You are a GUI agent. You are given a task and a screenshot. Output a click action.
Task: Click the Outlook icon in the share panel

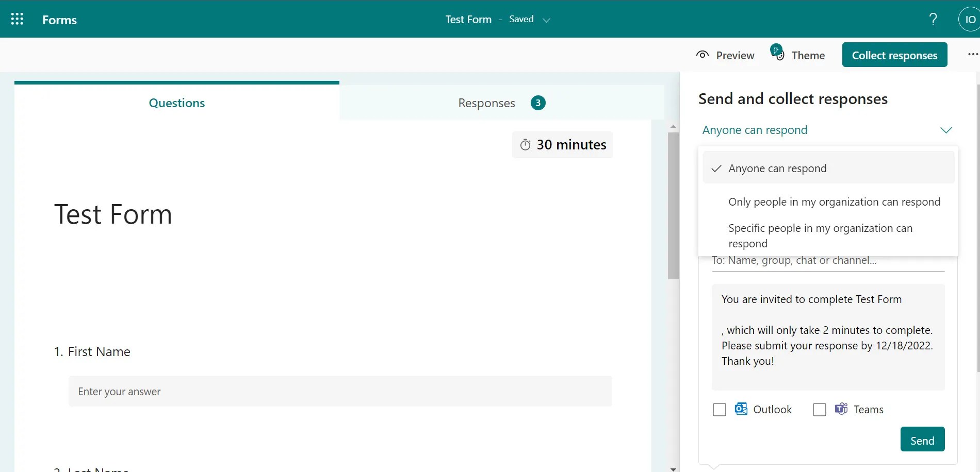(741, 409)
